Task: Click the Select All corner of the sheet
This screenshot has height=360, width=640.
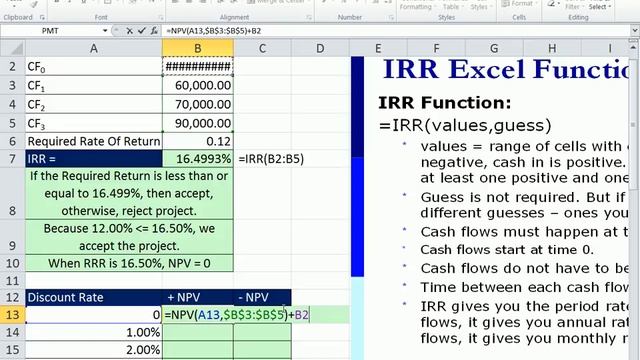Action: (13, 48)
